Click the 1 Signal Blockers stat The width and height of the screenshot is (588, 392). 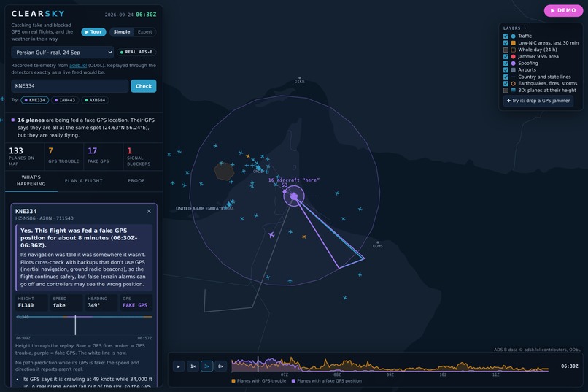point(142,157)
